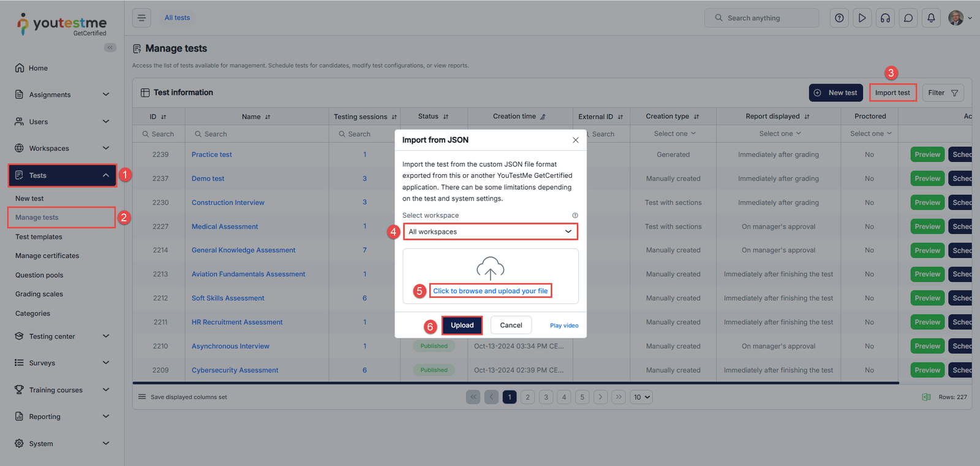
Task: Open the Proctored Select one filter
Action: [870, 134]
